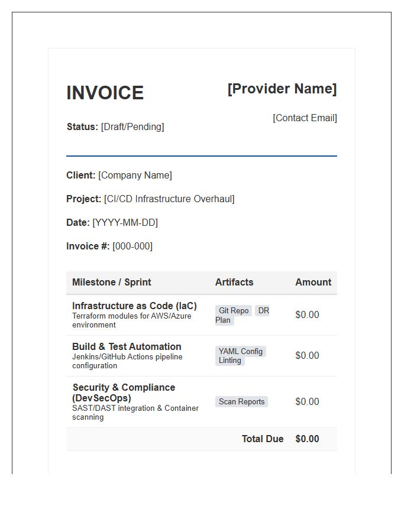Select the Date [YYYY-MM-DD] line

click(112, 223)
